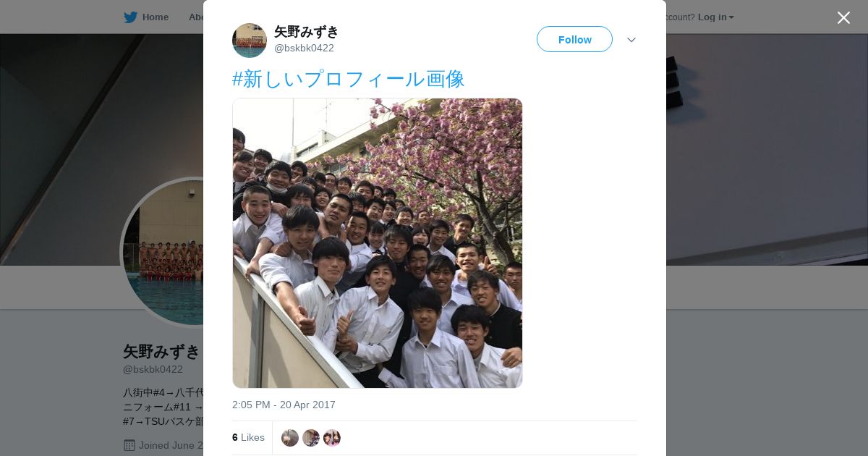The width and height of the screenshot is (868, 456).
Task: Follow 矢野みずき with the Follow button
Action: pos(574,39)
